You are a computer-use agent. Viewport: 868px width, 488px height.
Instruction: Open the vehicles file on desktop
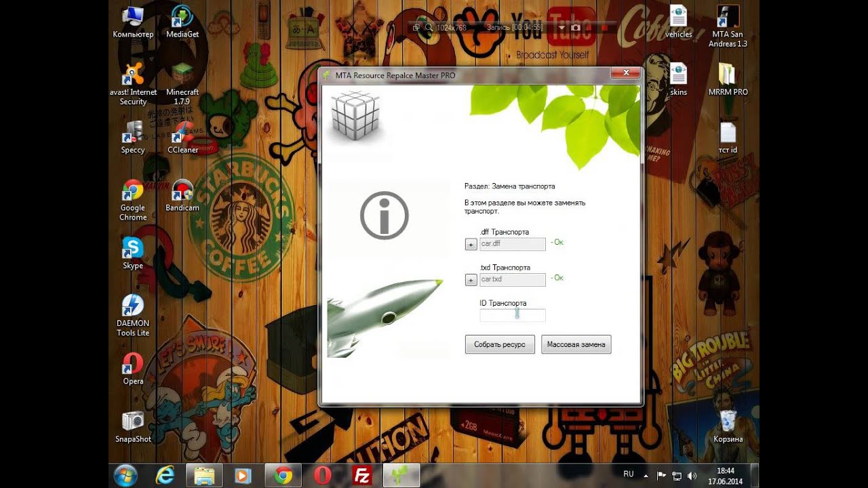click(x=678, y=22)
